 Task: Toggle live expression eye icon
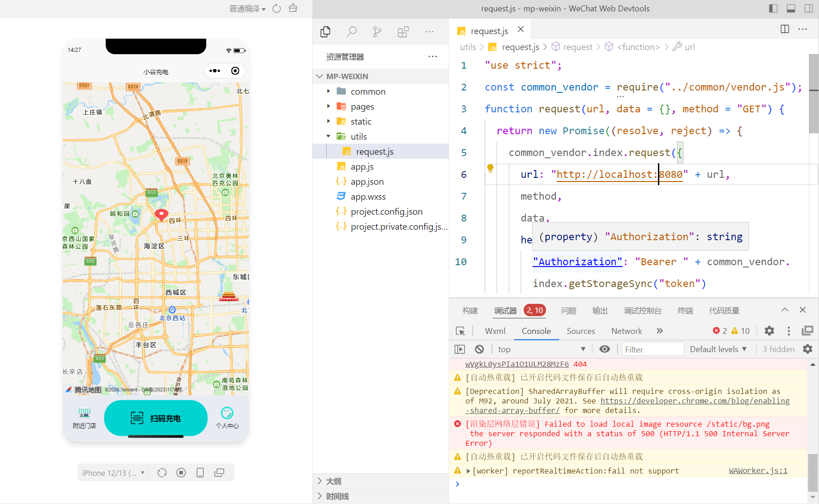coord(605,349)
